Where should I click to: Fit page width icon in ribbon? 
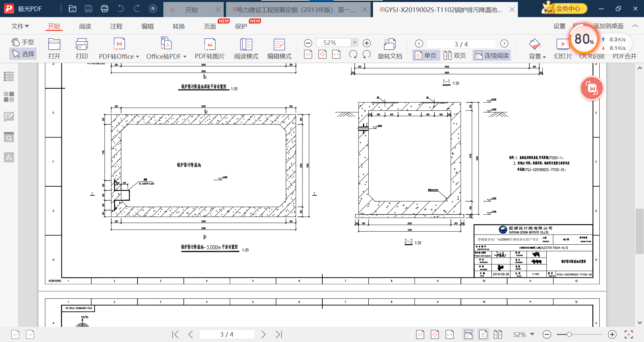pos(336,54)
